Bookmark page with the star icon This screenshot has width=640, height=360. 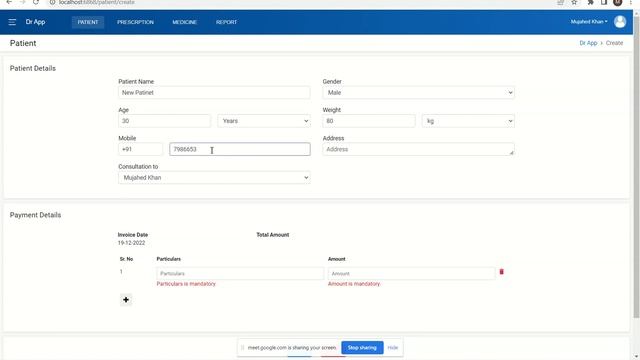[574, 2]
